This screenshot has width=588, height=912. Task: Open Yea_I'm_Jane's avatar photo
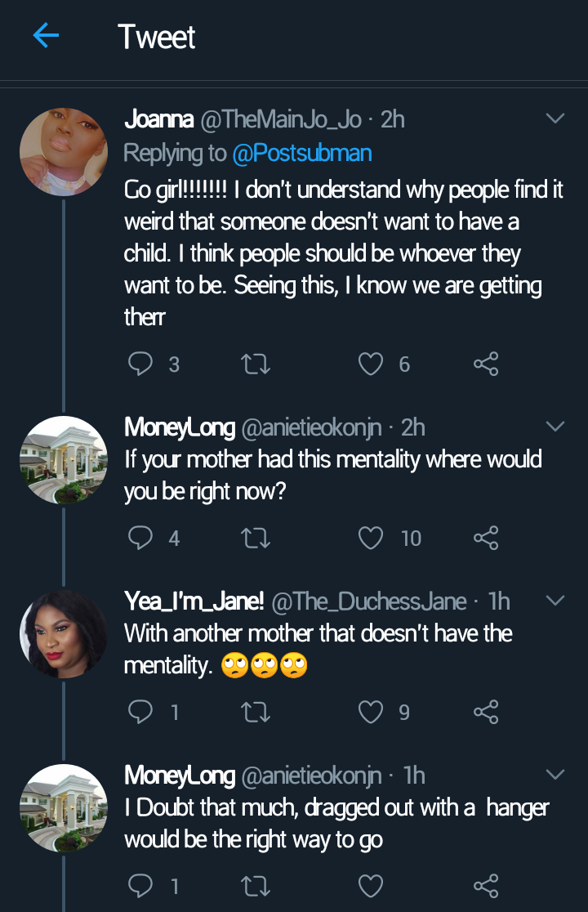pyautogui.click(x=64, y=633)
